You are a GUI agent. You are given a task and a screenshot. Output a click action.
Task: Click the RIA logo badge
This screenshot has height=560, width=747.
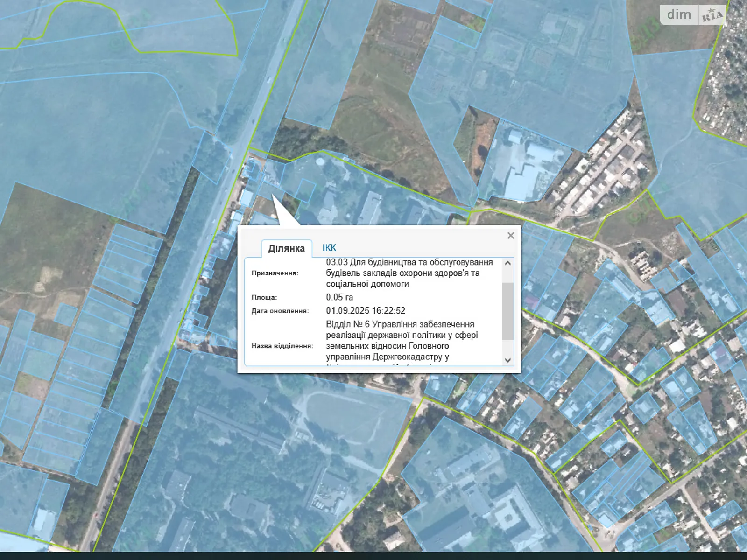[712, 16]
